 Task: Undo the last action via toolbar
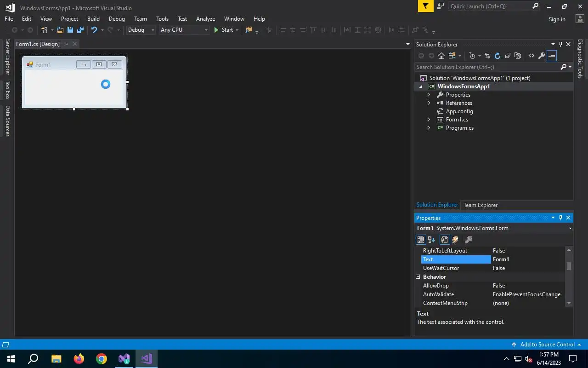(94, 30)
